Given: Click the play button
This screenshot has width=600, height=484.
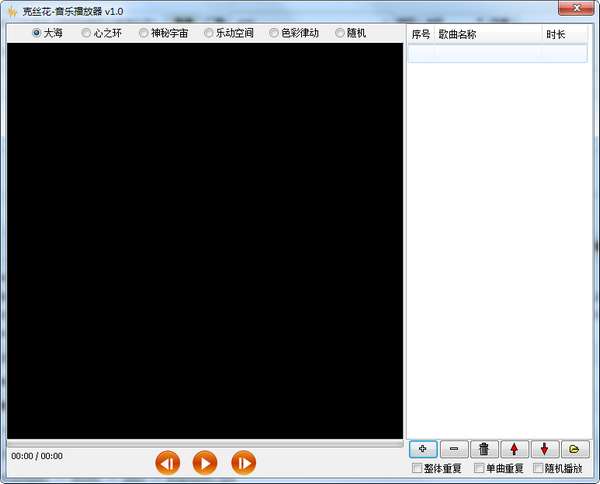Looking at the screenshot, I should pyautogui.click(x=205, y=463).
